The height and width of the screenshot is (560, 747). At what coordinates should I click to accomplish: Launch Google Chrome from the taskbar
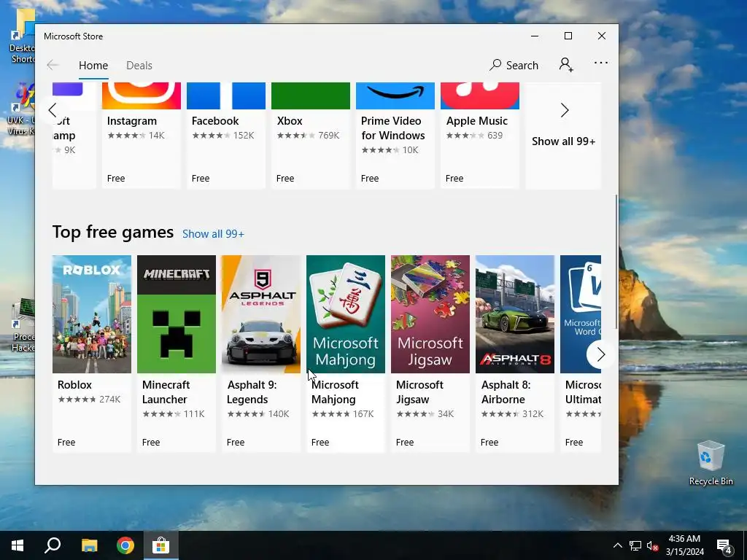click(x=125, y=545)
